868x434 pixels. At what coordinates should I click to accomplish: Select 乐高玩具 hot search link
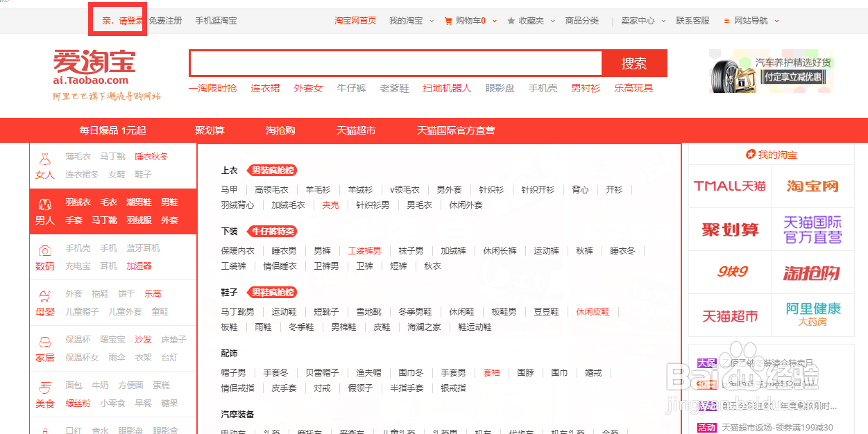[x=633, y=88]
